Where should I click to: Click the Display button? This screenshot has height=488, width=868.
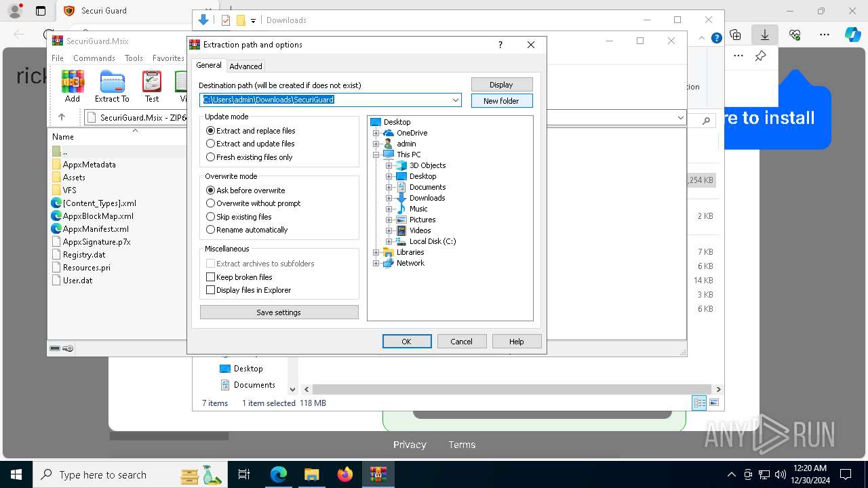coord(502,85)
